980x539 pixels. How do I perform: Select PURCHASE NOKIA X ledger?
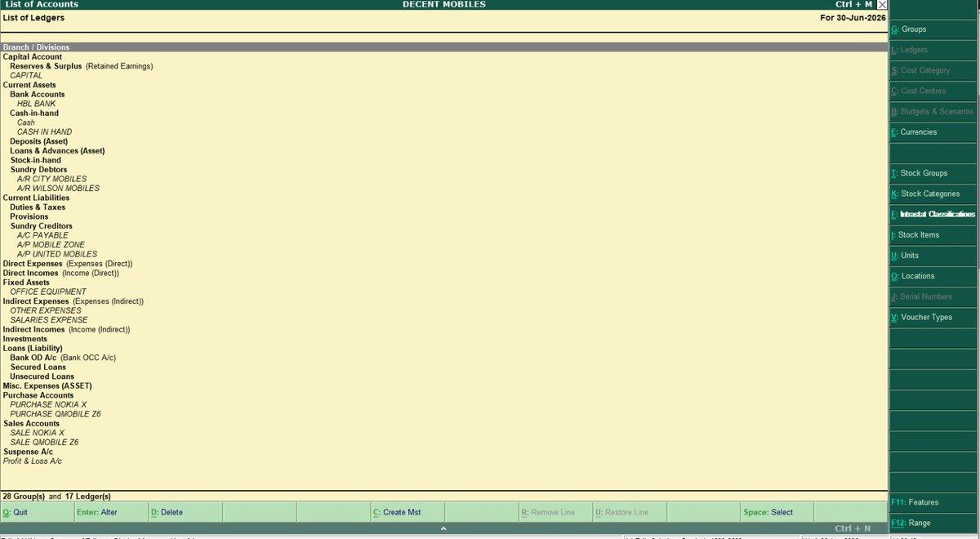tap(48, 405)
